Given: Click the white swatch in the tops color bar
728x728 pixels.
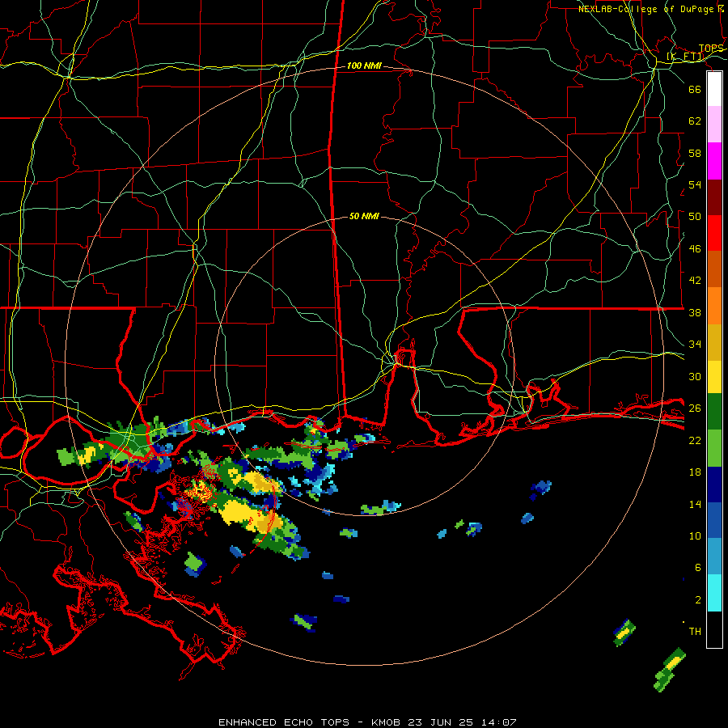Looking at the screenshot, I should tap(714, 89).
